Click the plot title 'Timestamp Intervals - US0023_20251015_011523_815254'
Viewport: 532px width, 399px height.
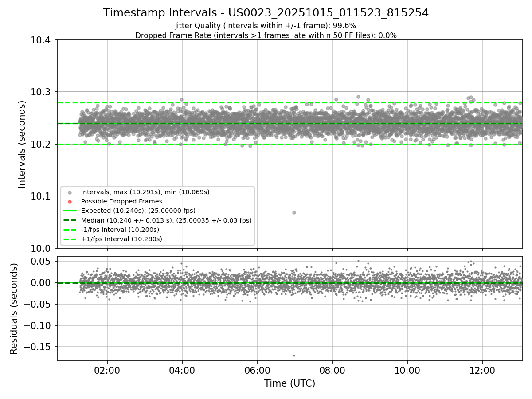coord(266,13)
